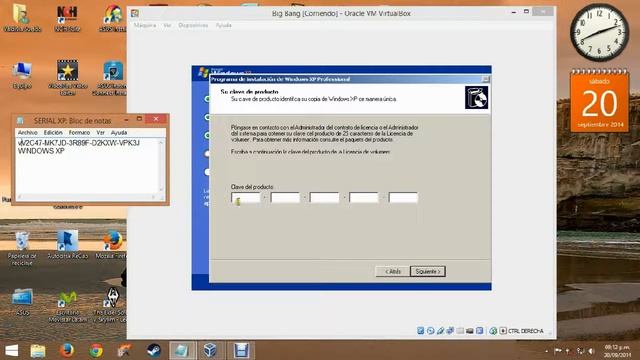Click the network adapters indicator in VirtualBox status bar
The width and height of the screenshot is (640, 360).
tap(450, 331)
